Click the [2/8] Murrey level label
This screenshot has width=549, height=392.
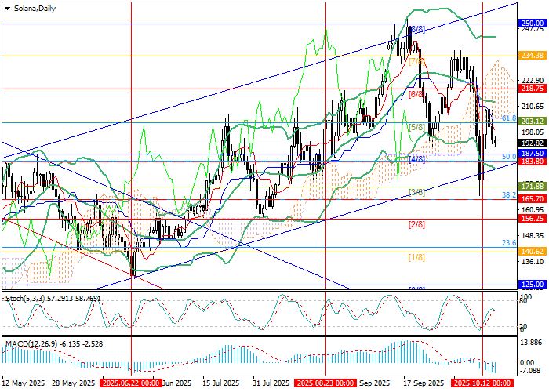coord(416,225)
